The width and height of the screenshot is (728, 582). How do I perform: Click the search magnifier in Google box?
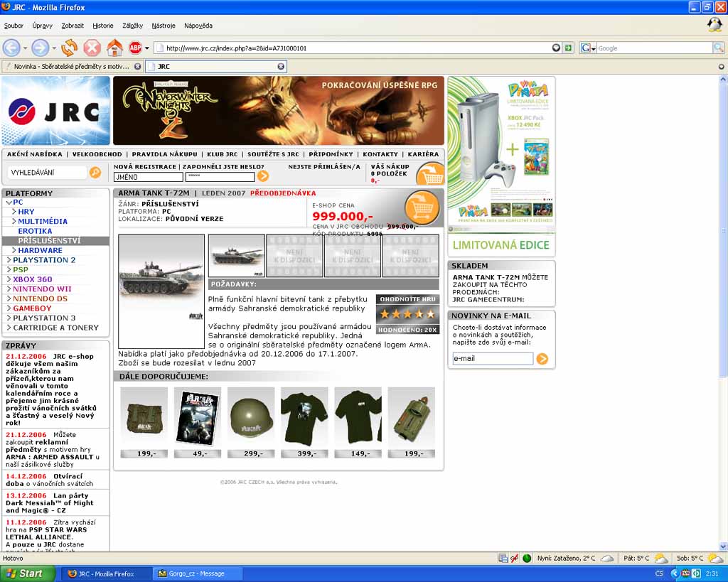pos(718,48)
